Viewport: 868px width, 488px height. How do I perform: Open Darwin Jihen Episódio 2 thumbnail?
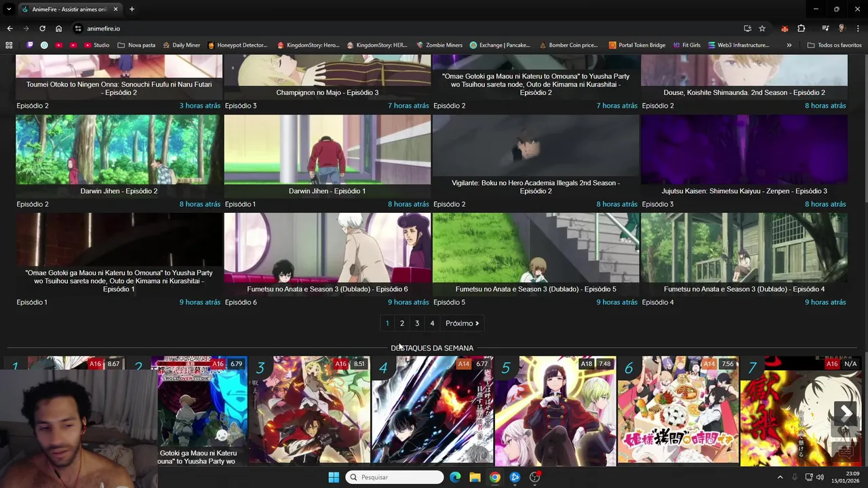[119, 156]
